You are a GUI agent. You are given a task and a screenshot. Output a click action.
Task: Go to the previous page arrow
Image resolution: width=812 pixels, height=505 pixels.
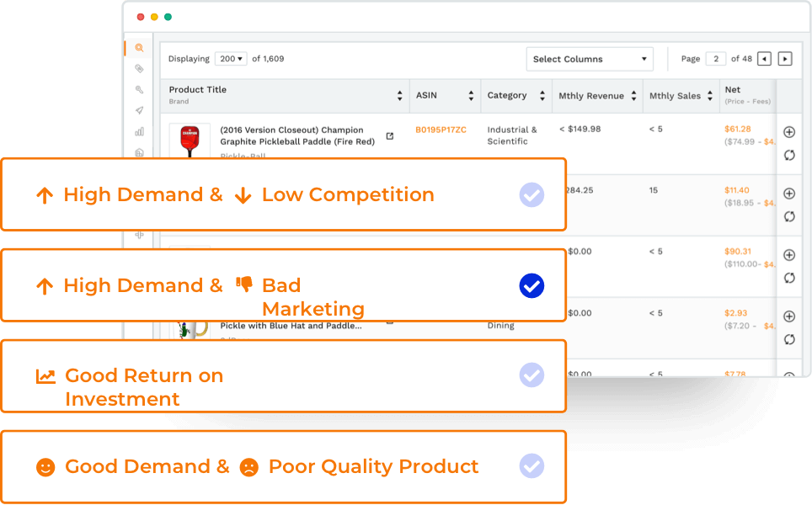(x=764, y=59)
